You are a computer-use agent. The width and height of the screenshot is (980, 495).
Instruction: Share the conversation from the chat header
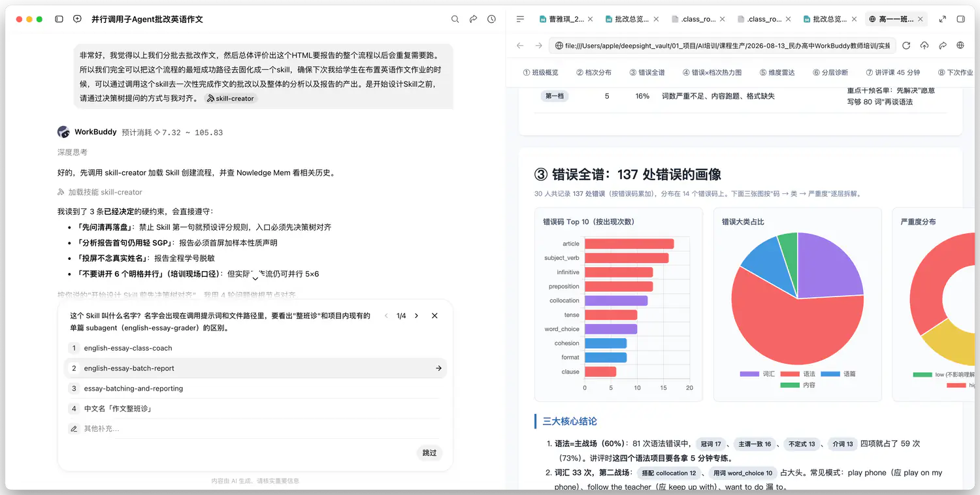click(474, 20)
